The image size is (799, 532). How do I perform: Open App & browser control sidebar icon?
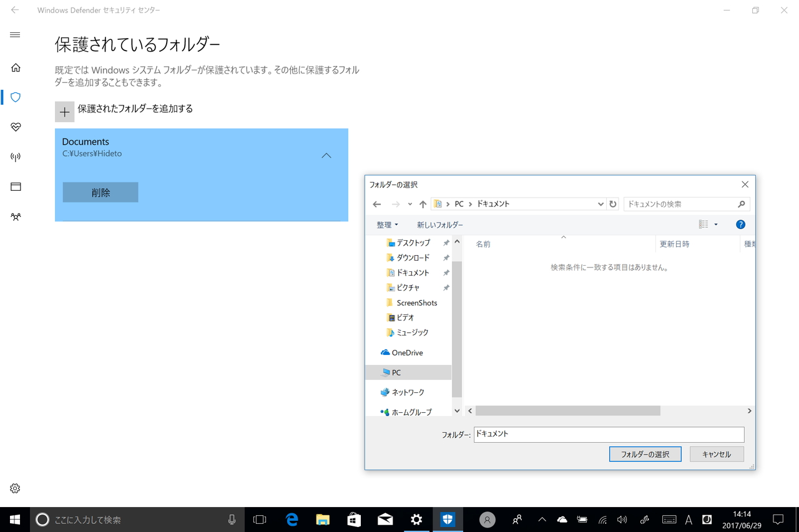14,186
